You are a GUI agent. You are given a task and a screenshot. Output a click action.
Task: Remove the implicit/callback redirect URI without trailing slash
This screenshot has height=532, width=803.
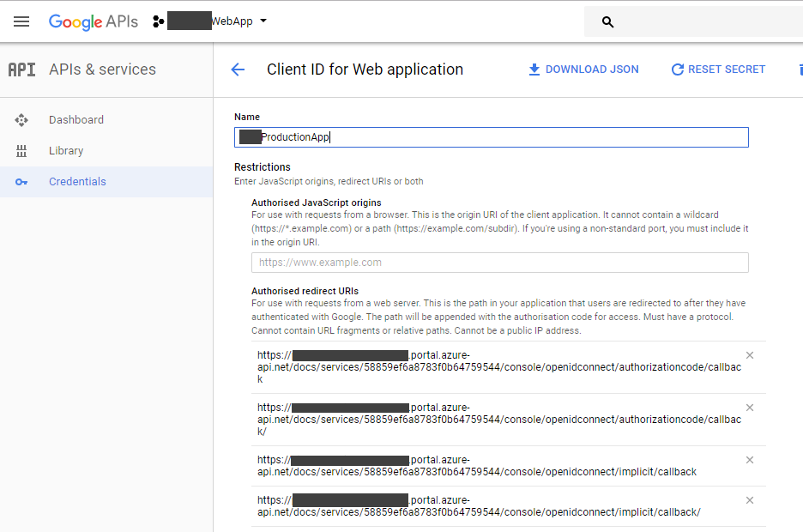[750, 460]
